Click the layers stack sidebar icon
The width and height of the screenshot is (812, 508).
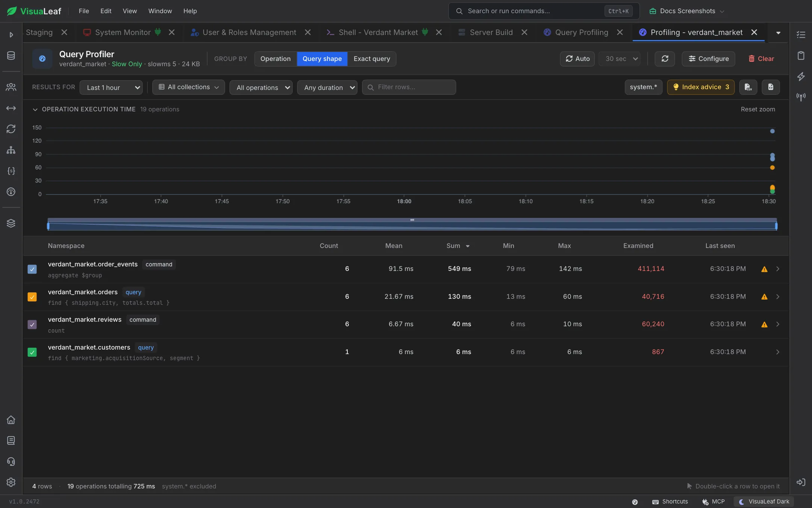(x=11, y=223)
